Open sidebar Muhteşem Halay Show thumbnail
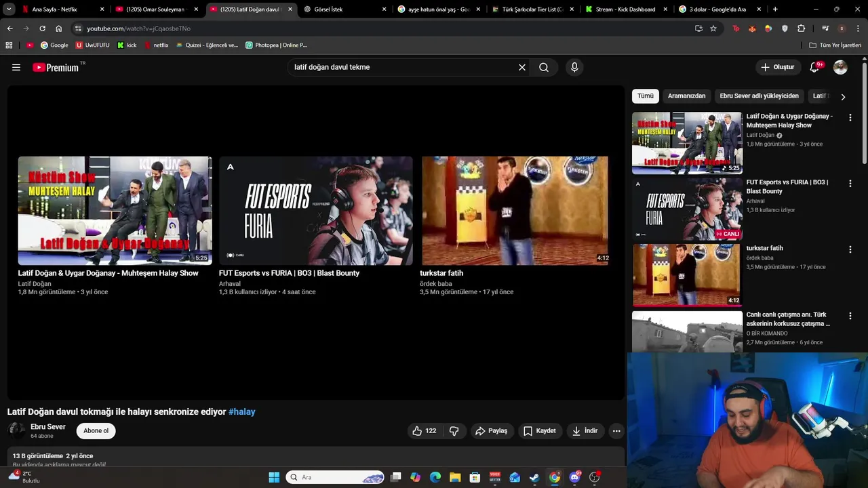Screen dimensions: 868x488 coord(687,143)
